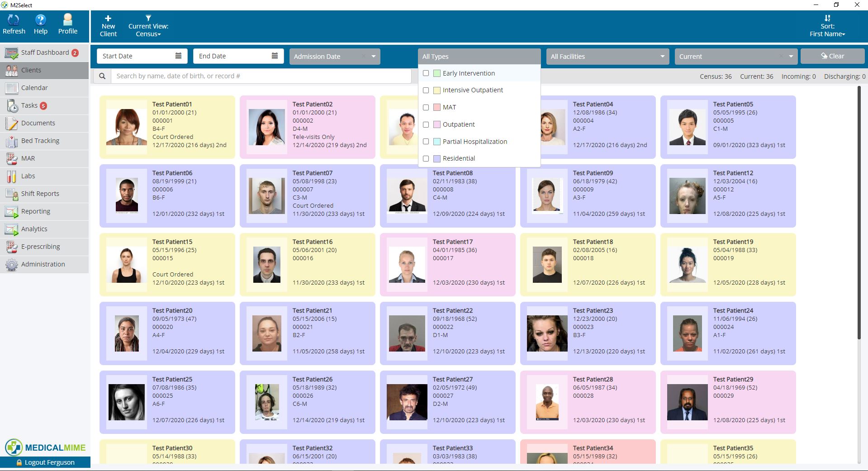Screen dimensions: 868x471
Task: Select the MAR sidebar icon
Action: tap(28, 158)
